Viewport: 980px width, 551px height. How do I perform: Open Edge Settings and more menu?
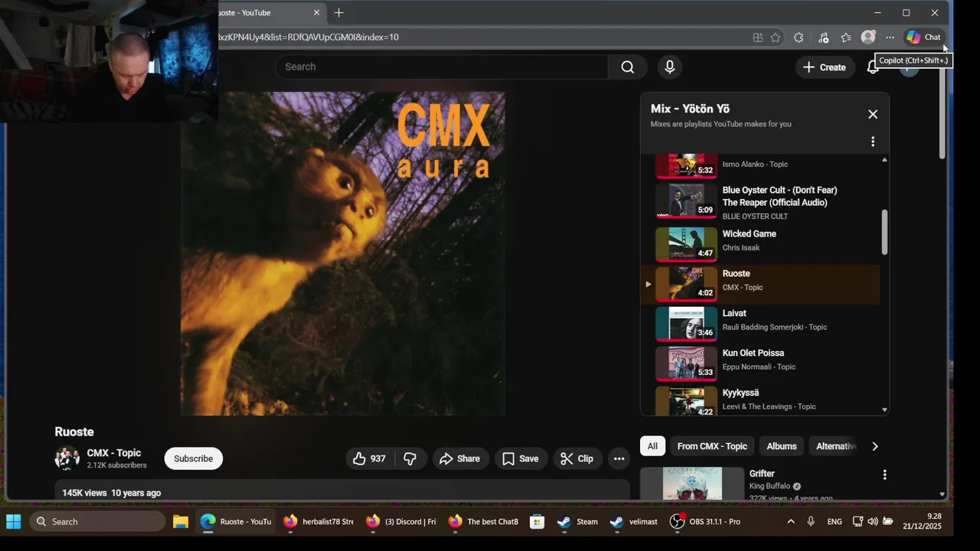click(890, 37)
